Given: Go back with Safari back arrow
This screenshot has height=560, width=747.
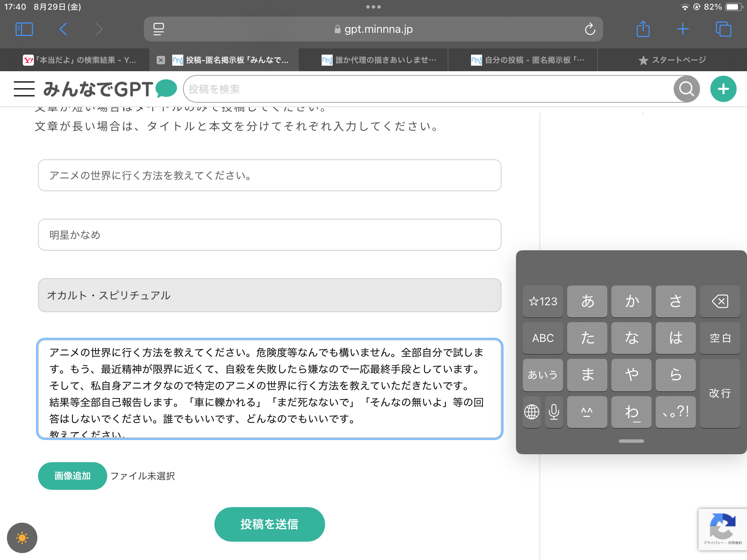Looking at the screenshot, I should click(63, 29).
